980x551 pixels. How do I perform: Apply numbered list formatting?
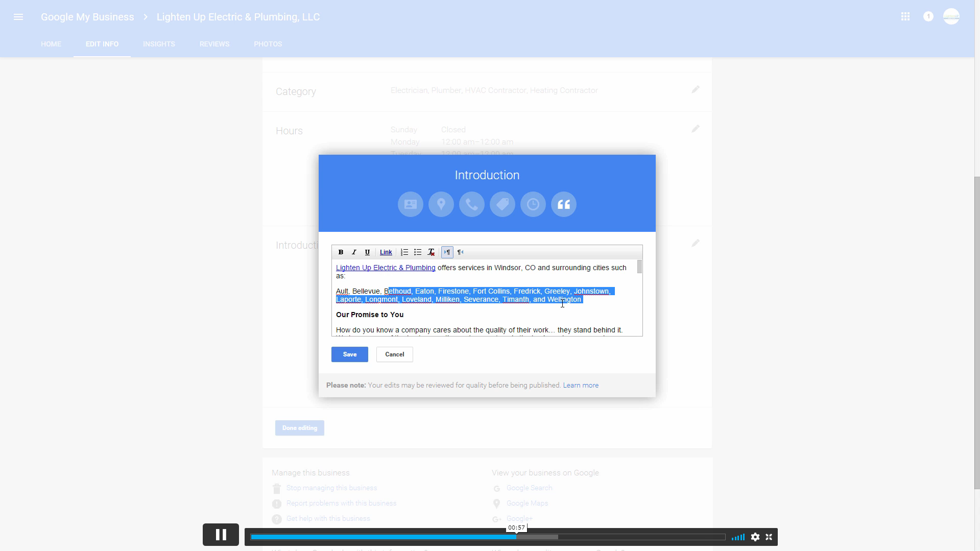(x=404, y=252)
